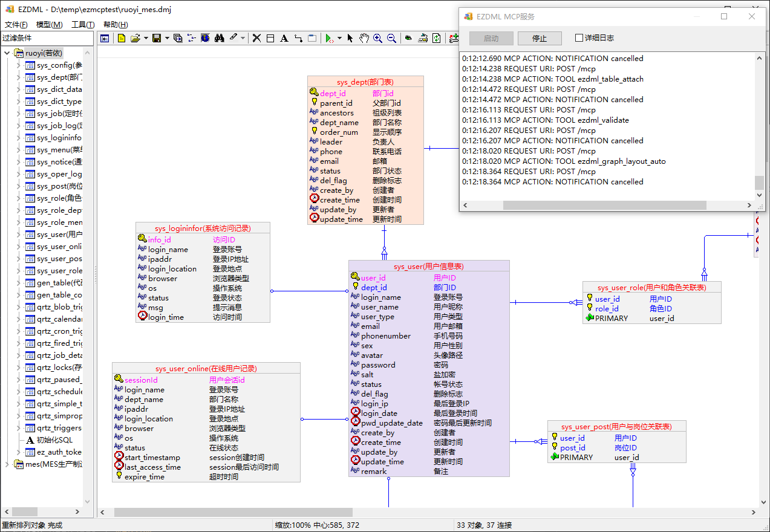Click the pencil edit toolbar icon

[x=233, y=37]
